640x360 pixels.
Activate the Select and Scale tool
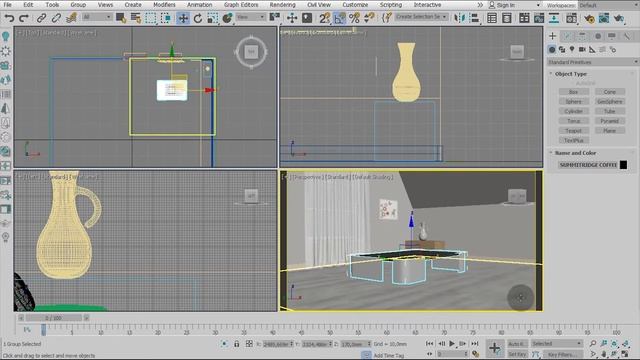pyautogui.click(x=213, y=18)
